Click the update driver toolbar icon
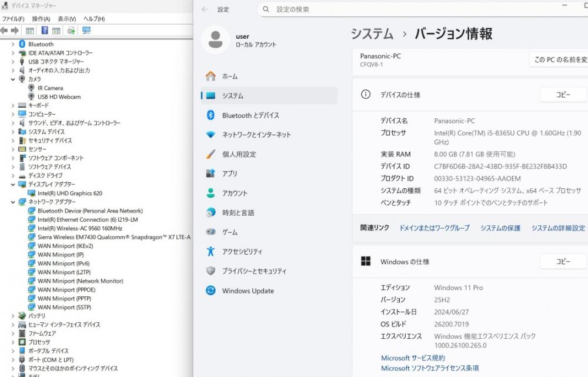Screen dimensions: 588x377 (x=71, y=31)
